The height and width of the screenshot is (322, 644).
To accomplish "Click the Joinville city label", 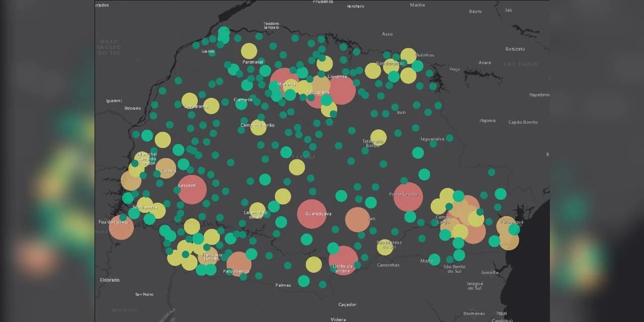I will click(489, 272).
